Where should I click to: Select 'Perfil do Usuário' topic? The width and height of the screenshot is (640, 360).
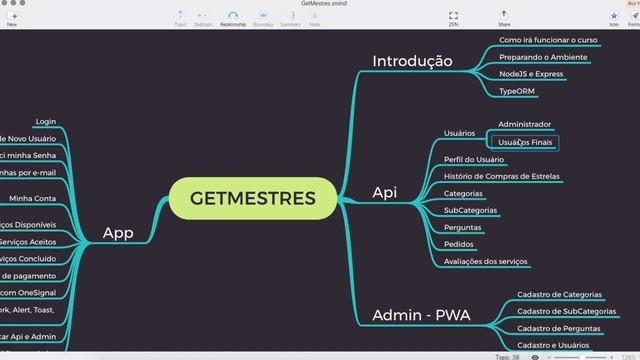[x=474, y=160]
